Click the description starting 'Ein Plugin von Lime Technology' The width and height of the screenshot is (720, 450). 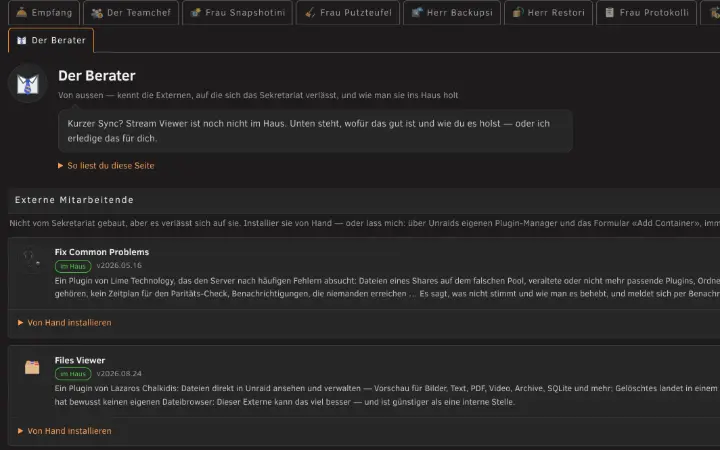click(x=387, y=287)
